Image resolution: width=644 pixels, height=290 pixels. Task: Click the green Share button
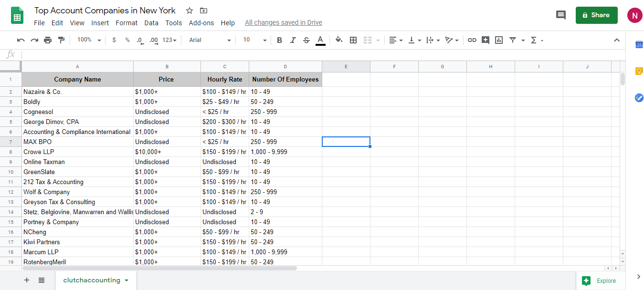(x=597, y=15)
